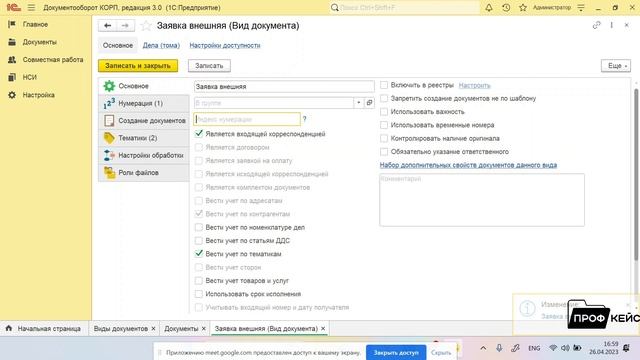Open selected group with the open icon

coord(369,103)
